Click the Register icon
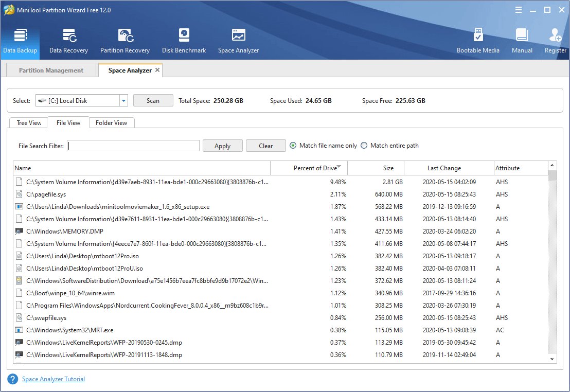The height and width of the screenshot is (392, 570). (x=556, y=41)
